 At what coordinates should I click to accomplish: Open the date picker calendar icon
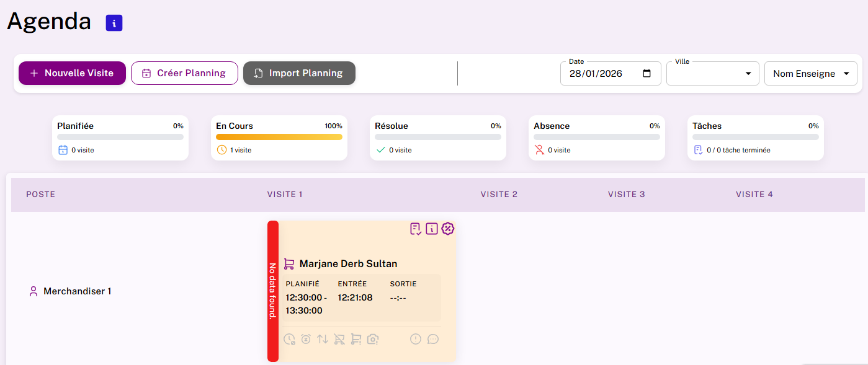pyautogui.click(x=647, y=73)
